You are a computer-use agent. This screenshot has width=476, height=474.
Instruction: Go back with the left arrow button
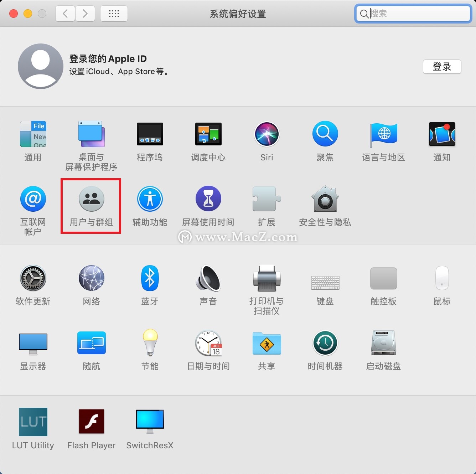pyautogui.click(x=65, y=14)
